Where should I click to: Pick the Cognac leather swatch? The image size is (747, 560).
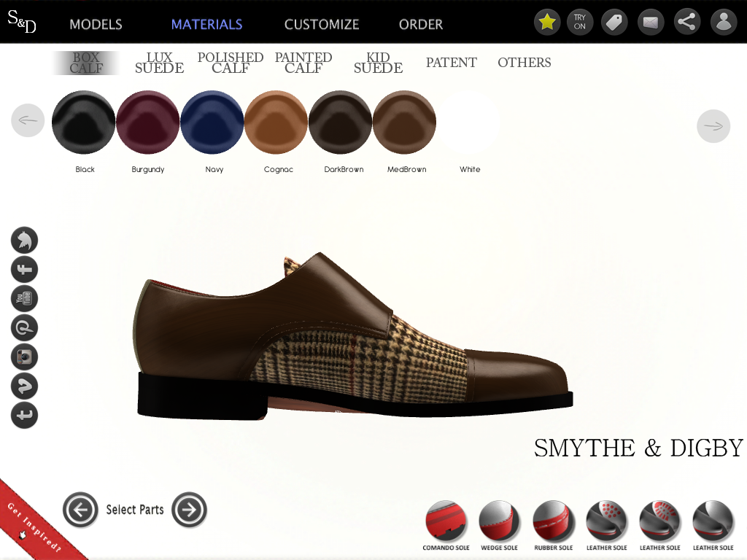pos(276,122)
